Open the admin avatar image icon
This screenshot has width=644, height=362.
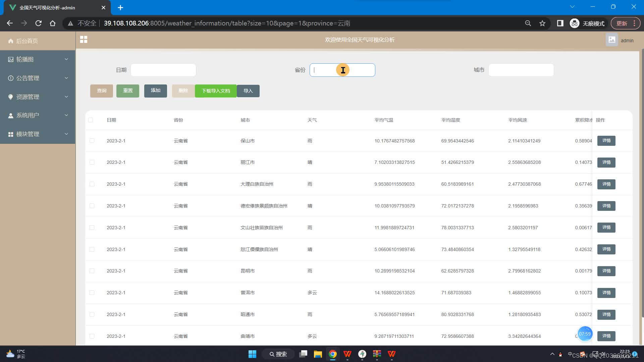click(x=612, y=40)
